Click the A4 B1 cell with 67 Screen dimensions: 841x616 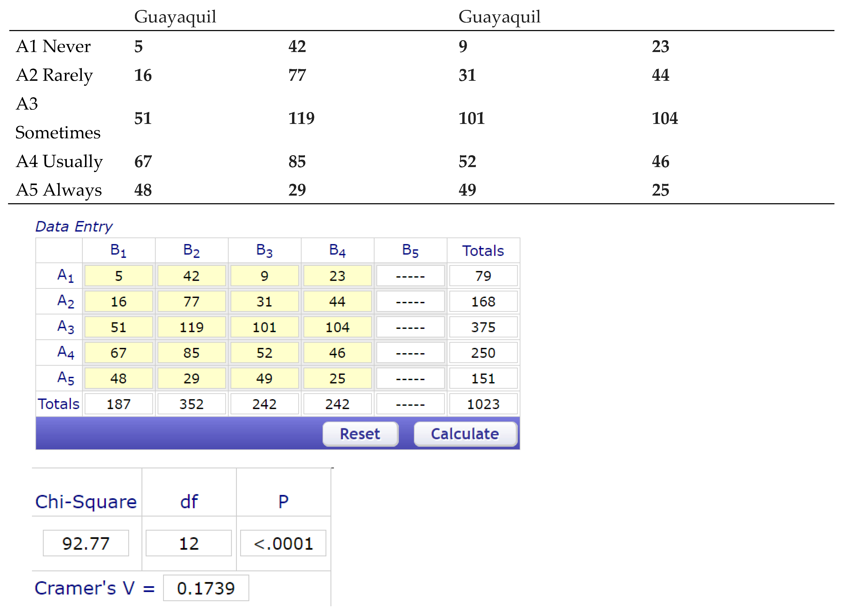pos(119,353)
